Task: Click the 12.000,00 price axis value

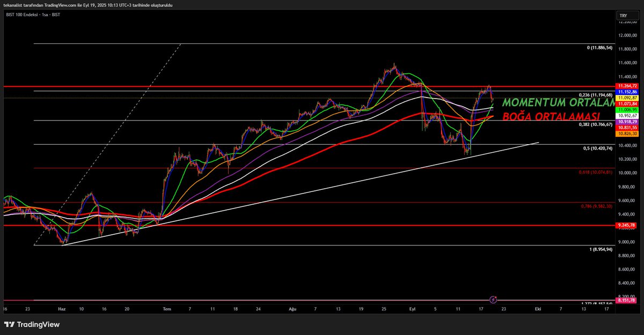Action: pyautogui.click(x=627, y=35)
